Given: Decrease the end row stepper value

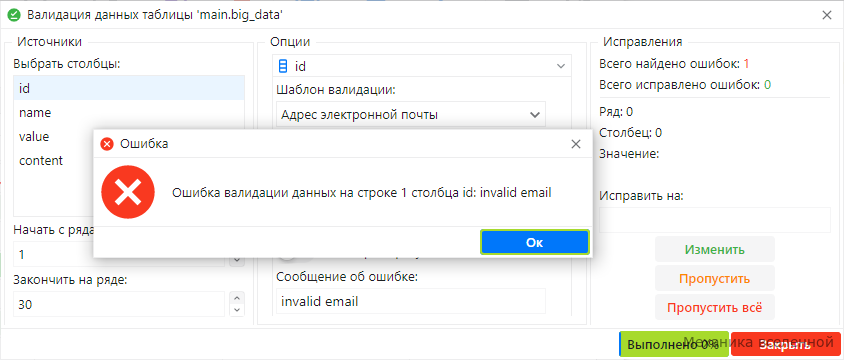Looking at the screenshot, I should coord(237,310).
